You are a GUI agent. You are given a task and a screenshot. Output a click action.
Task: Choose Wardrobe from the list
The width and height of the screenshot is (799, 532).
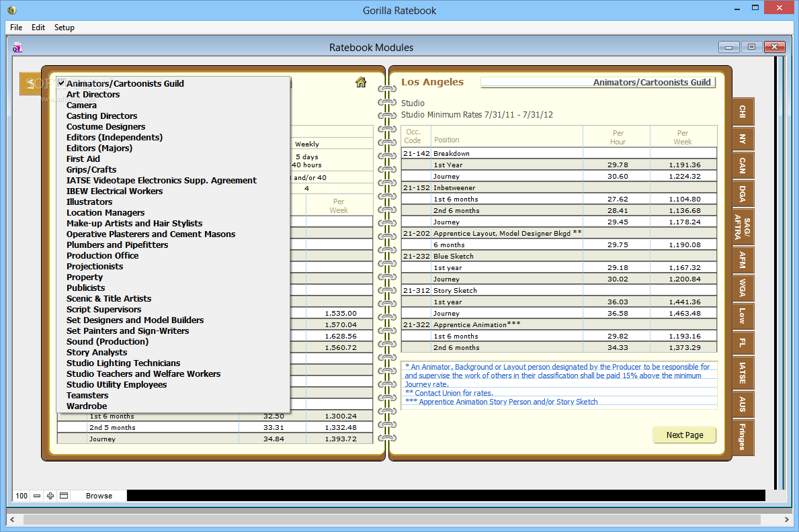173,406
